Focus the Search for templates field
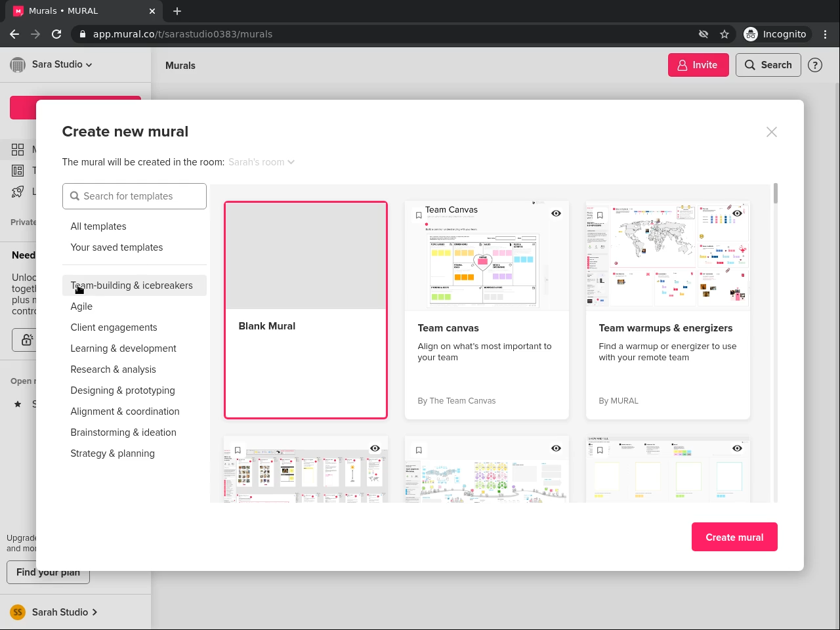Image resolution: width=840 pixels, height=630 pixels. click(x=135, y=196)
